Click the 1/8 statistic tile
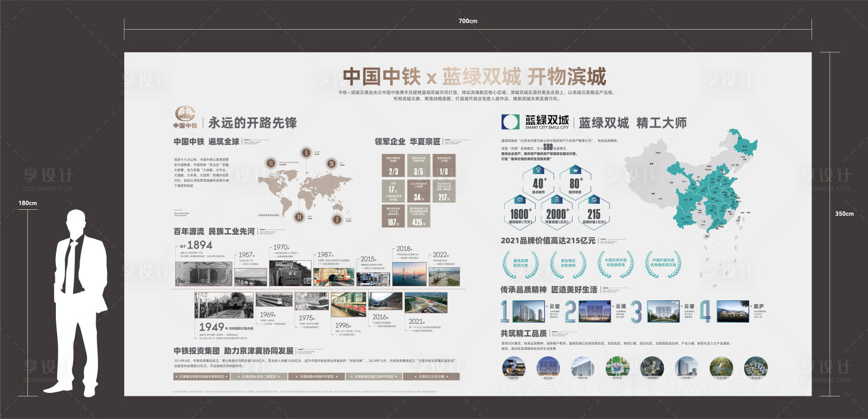Viewport: 868px width, 419px height. (444, 166)
